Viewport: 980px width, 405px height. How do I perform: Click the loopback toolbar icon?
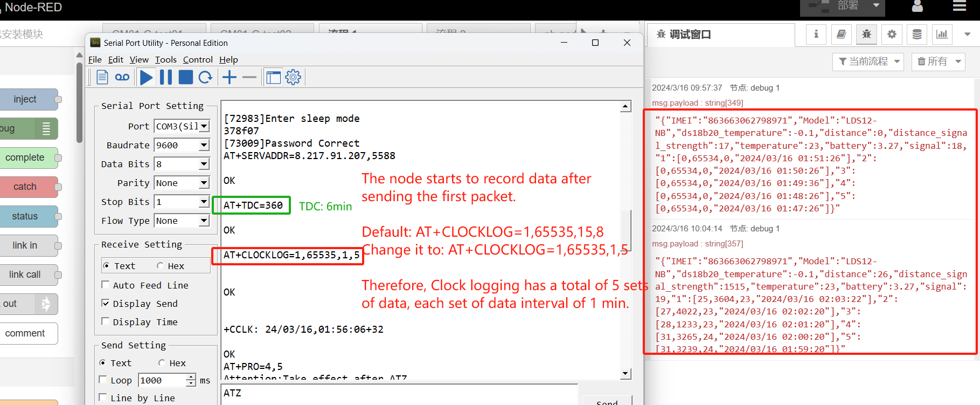[122, 77]
